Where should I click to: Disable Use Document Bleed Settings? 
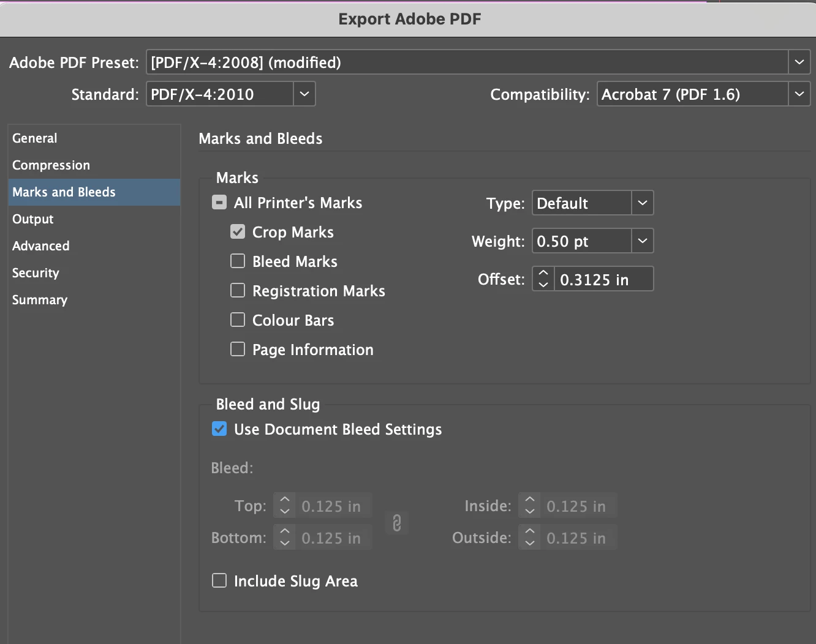tap(219, 429)
